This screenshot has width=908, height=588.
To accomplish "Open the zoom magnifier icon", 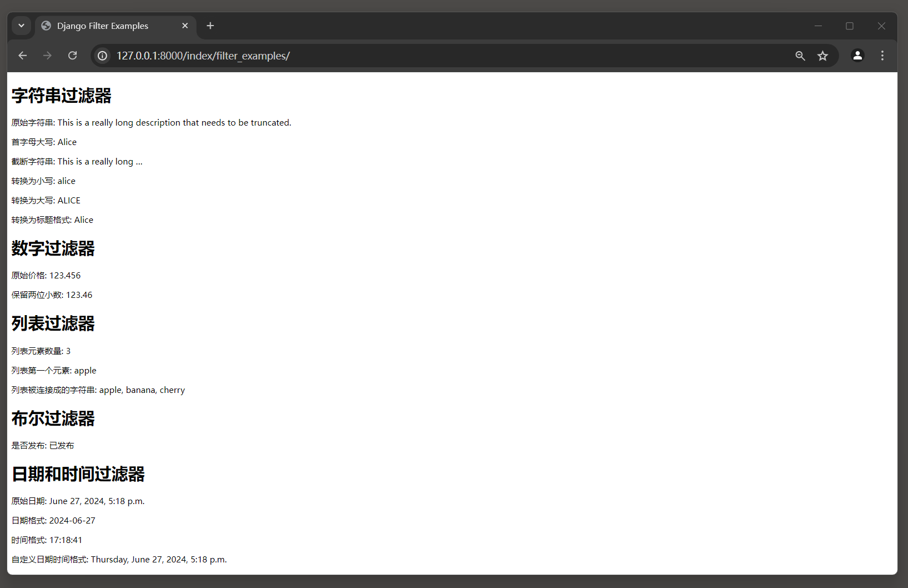I will (x=800, y=56).
